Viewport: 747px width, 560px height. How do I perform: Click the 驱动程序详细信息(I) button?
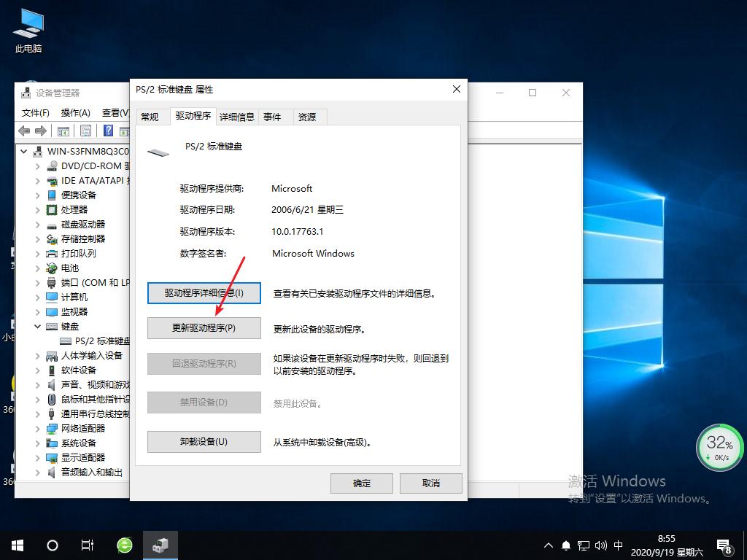pos(204,292)
